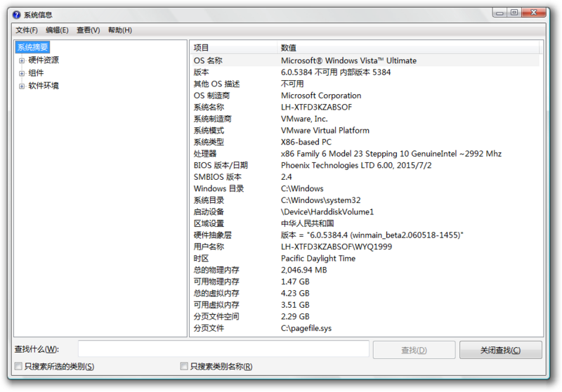This screenshot has width=562, height=392.
Task: Maximize the 系统信息 window
Action: point(514,13)
